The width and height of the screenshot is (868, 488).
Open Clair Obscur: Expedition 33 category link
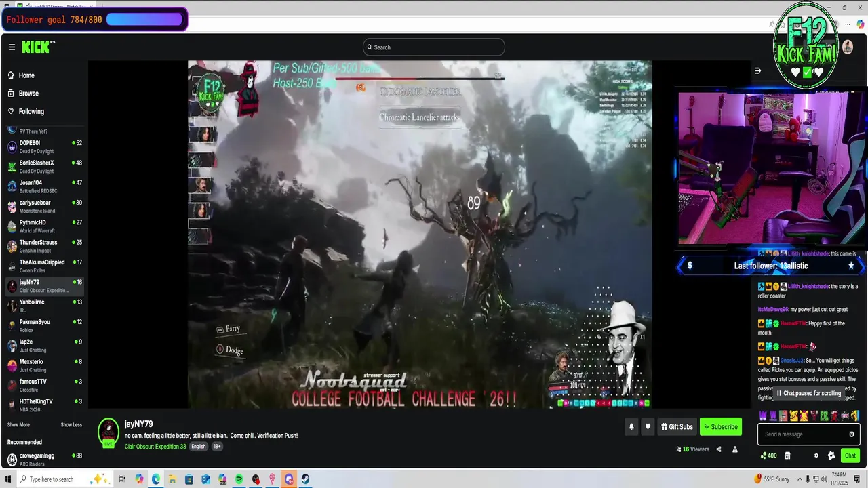(x=155, y=447)
